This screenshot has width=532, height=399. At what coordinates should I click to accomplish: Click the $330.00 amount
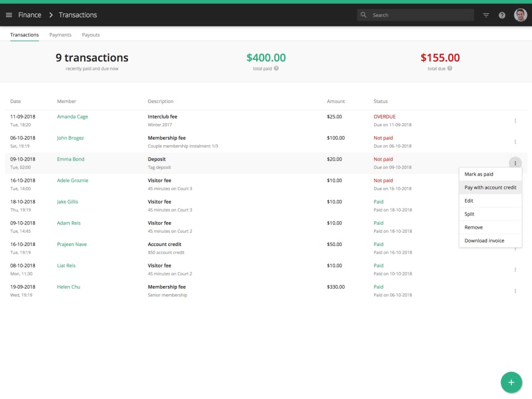[x=336, y=287]
